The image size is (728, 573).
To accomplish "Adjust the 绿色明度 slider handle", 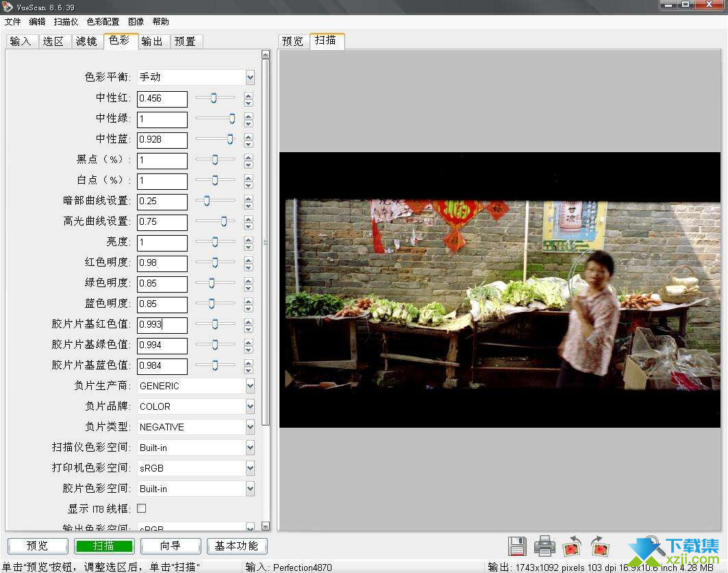I will tap(212, 282).
